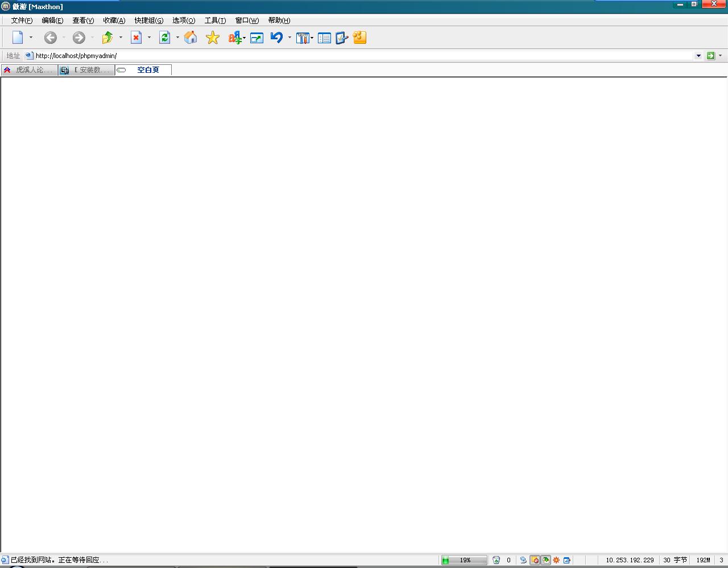Click the blue Undo arrow icon
728x568 pixels.
pos(277,38)
